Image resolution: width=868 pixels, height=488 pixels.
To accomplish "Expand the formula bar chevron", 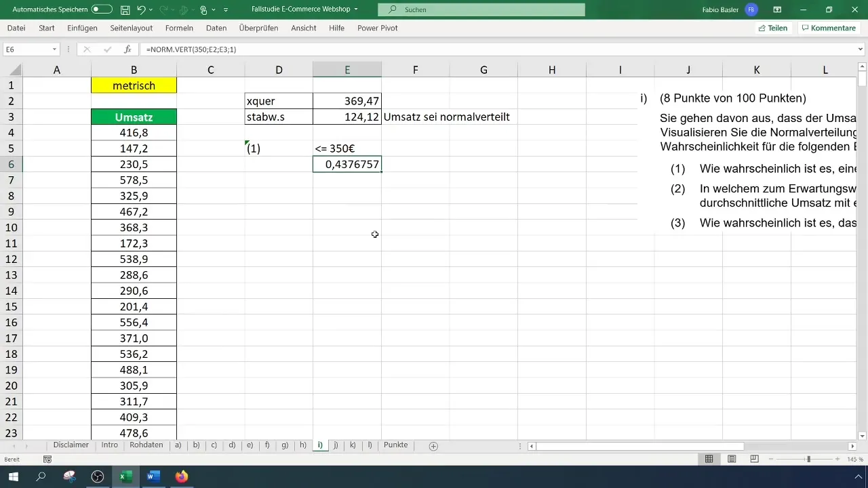I will pyautogui.click(x=861, y=49).
